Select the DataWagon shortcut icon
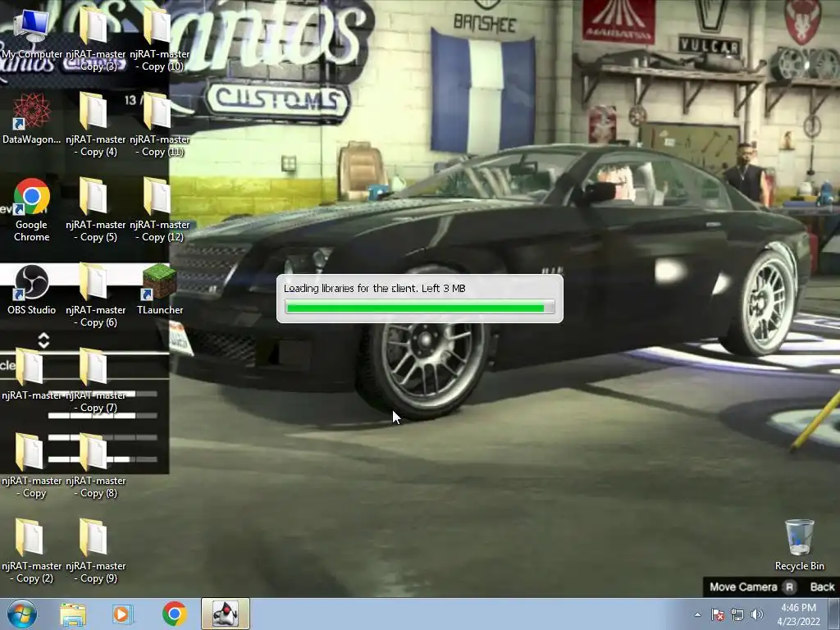The image size is (840, 630). pos(32,118)
